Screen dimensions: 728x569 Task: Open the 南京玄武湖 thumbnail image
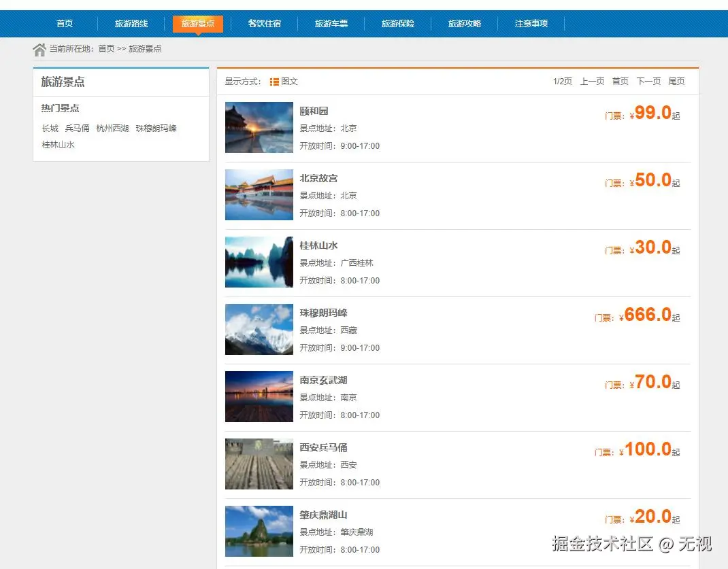click(259, 396)
